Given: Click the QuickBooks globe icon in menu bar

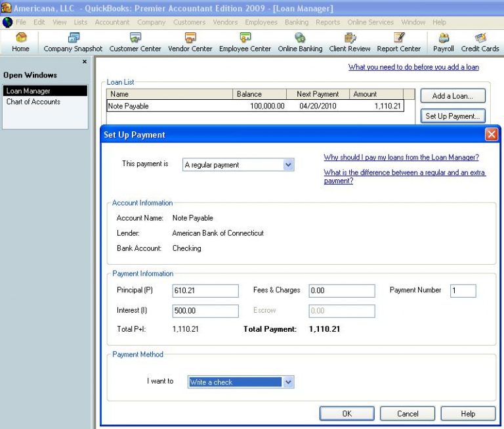Looking at the screenshot, I should pyautogui.click(x=7, y=22).
